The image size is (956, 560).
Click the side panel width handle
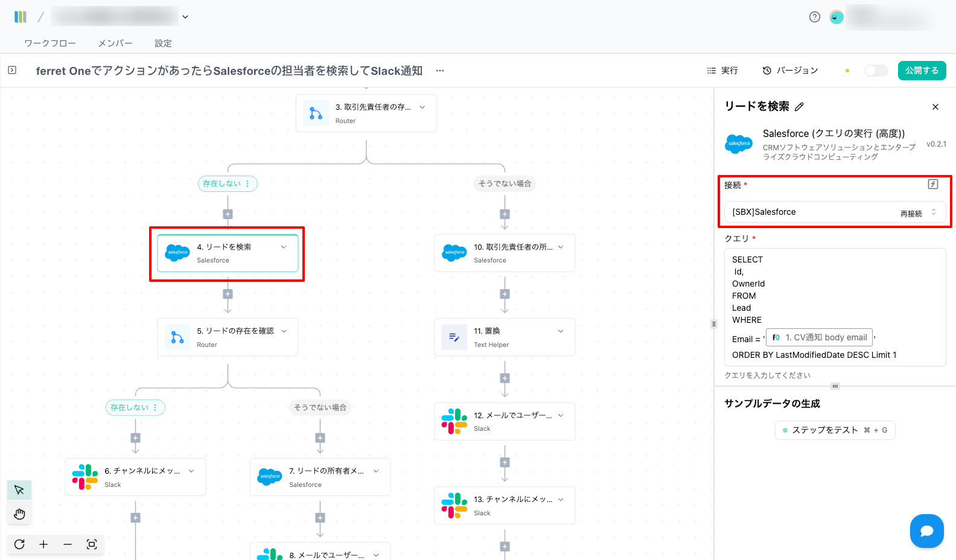coord(714,324)
